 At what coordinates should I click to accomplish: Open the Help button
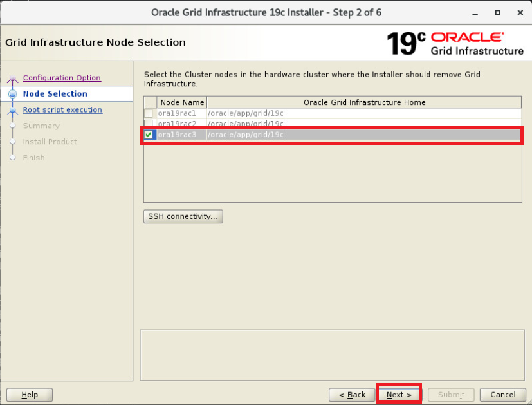[x=30, y=395]
